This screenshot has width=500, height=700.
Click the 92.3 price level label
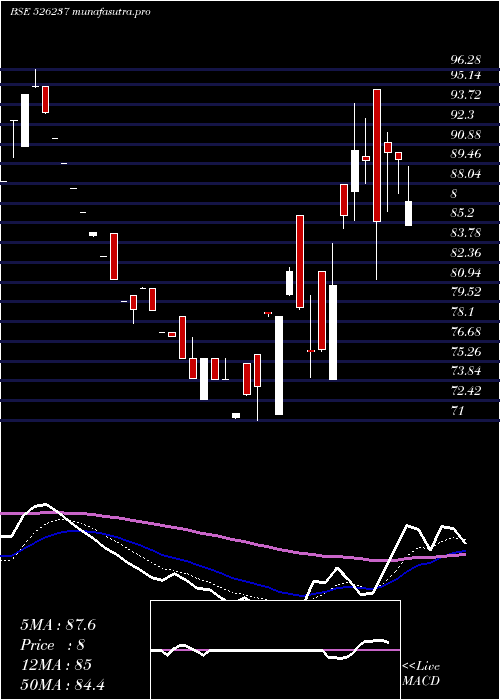[462, 115]
